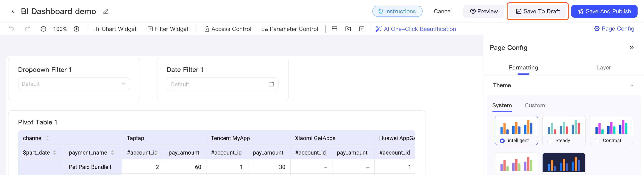Zoom in with the plus icon
The width and height of the screenshot is (644, 175).
click(76, 29)
